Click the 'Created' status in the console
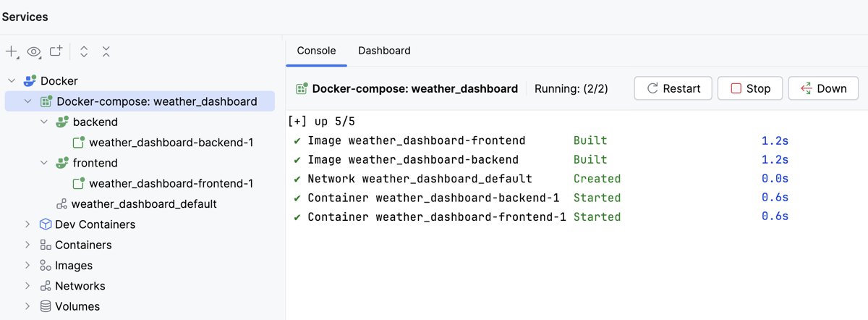 pos(597,178)
